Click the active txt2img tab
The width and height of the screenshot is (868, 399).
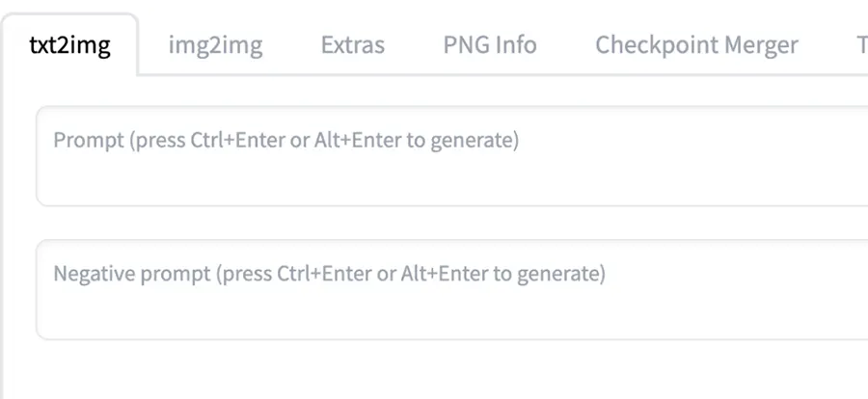tap(69, 45)
